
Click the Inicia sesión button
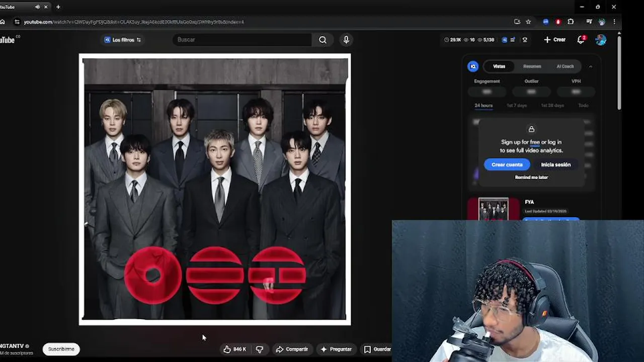tap(556, 164)
